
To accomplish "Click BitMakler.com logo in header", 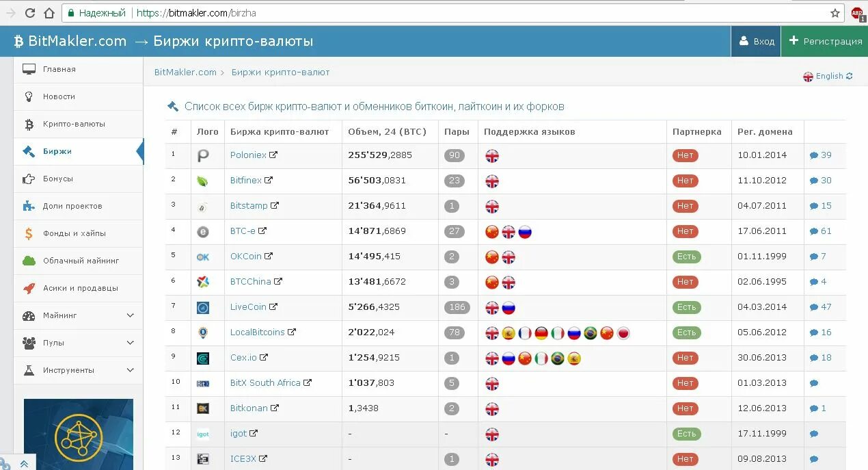I will pos(70,41).
